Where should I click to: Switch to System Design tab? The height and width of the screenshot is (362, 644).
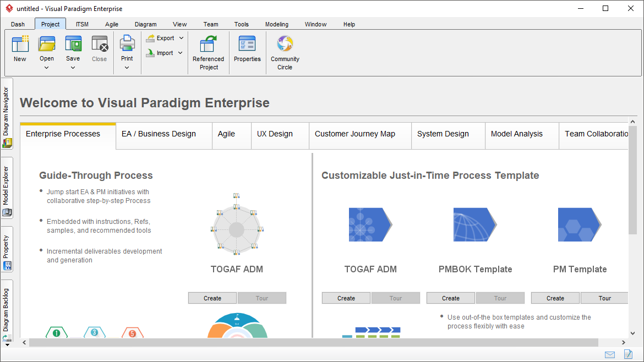click(x=448, y=136)
